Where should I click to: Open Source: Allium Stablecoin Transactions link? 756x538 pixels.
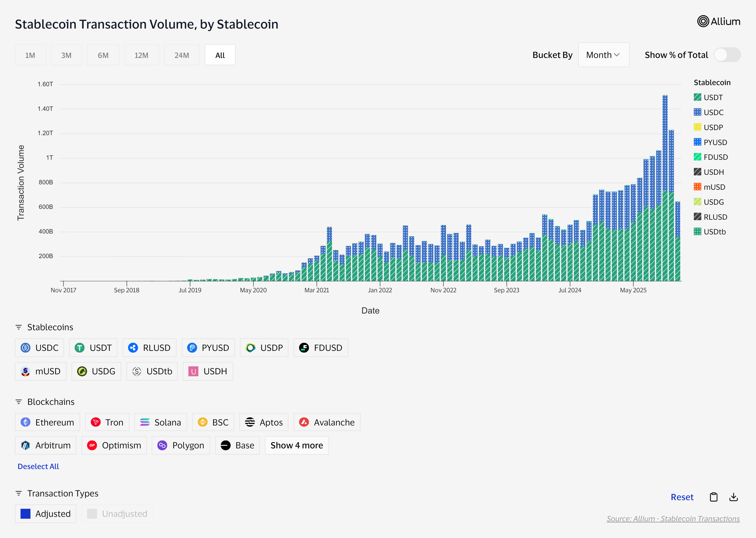(673, 518)
